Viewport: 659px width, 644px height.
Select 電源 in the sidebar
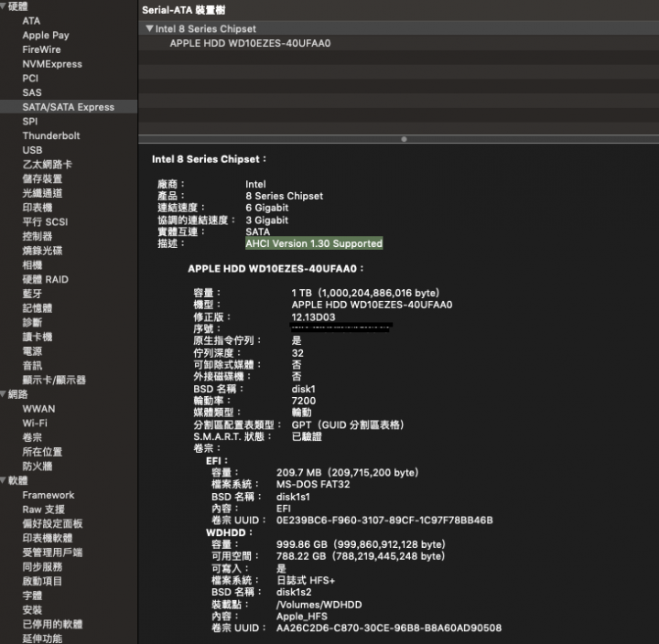pyautogui.click(x=32, y=351)
